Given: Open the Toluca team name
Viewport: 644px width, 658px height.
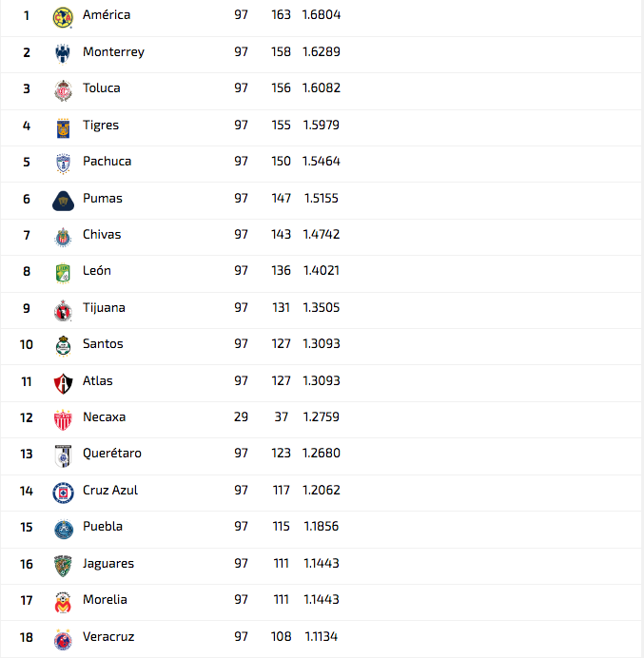Looking at the screenshot, I should [x=102, y=87].
